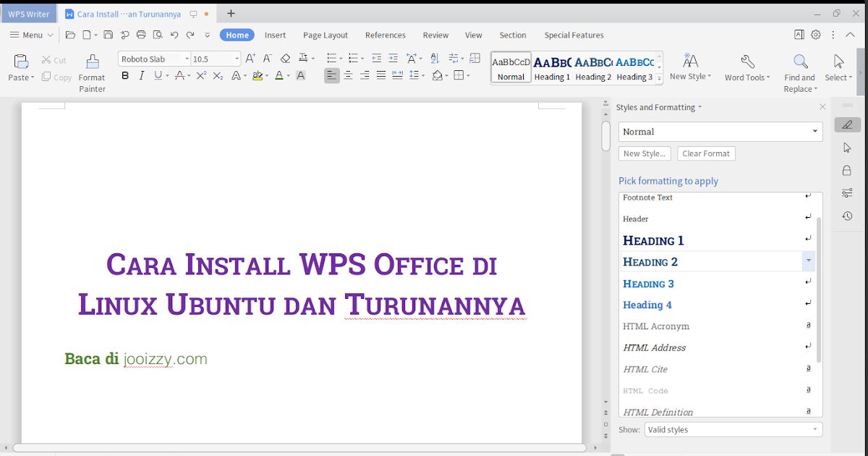Open the 10.5 font size dropdown
This screenshot has height=456, width=868.
click(237, 59)
